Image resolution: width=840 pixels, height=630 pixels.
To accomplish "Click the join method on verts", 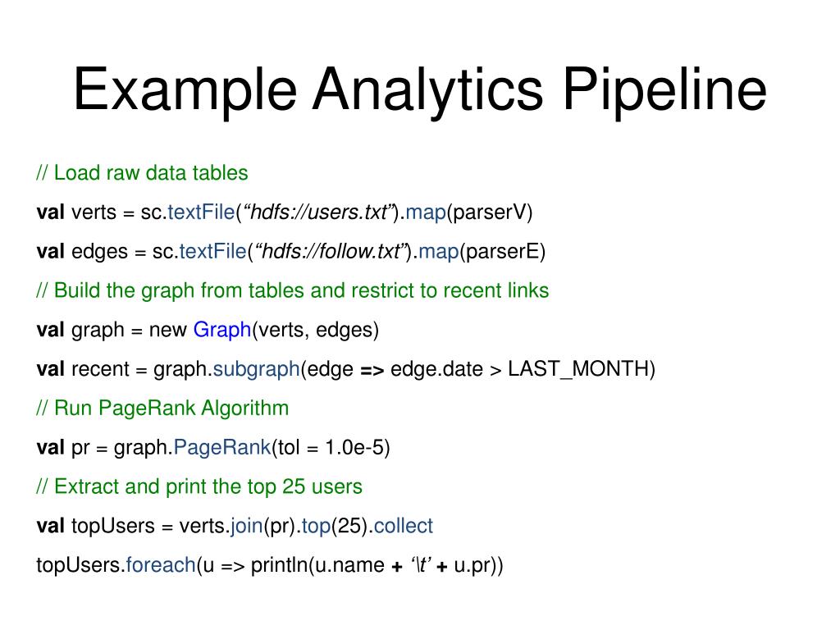I will tap(247, 526).
